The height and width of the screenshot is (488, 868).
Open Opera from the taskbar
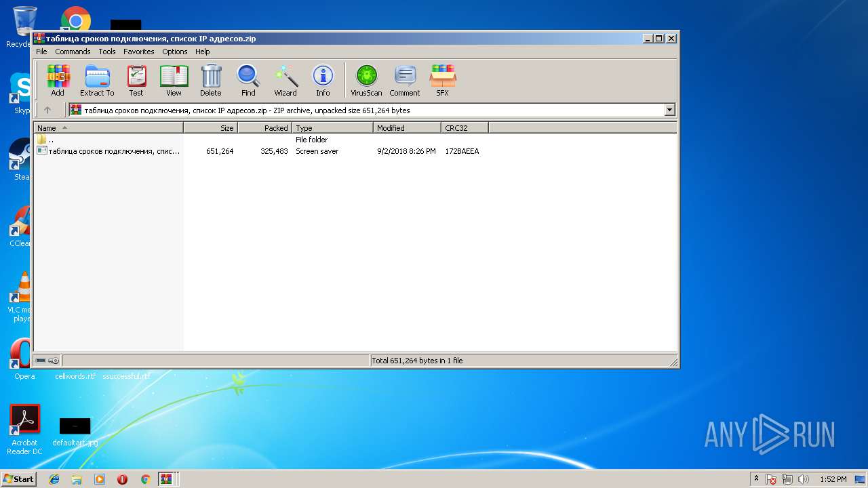point(122,479)
